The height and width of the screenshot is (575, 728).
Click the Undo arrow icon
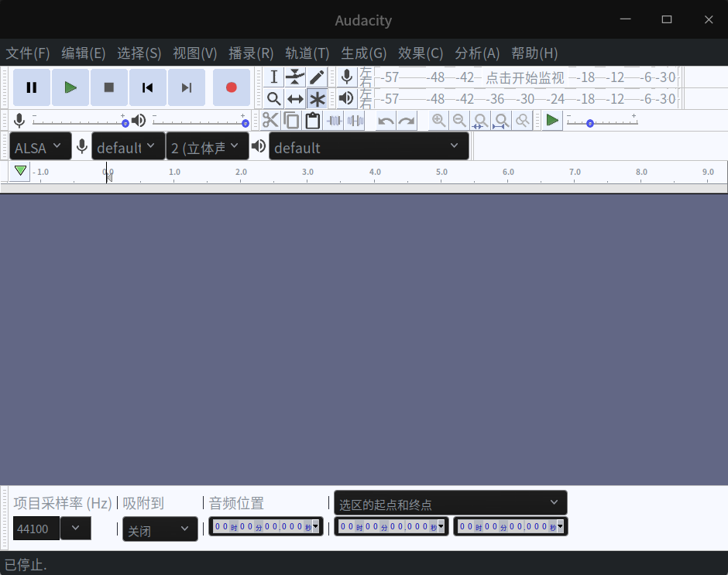pyautogui.click(x=386, y=120)
